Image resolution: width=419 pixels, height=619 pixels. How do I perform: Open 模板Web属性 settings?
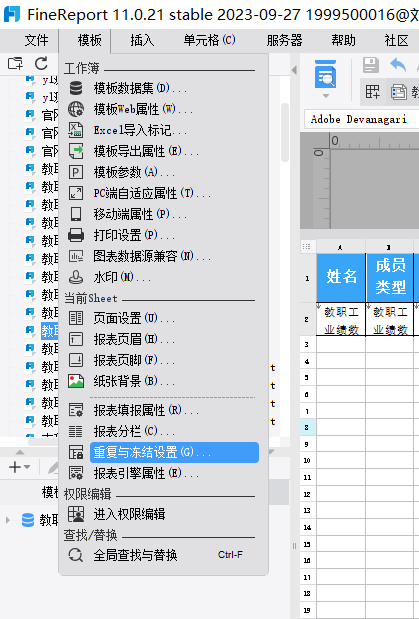point(143,109)
